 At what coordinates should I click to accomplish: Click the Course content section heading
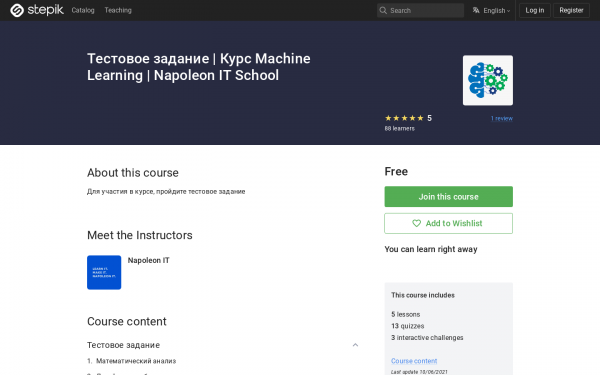click(127, 321)
